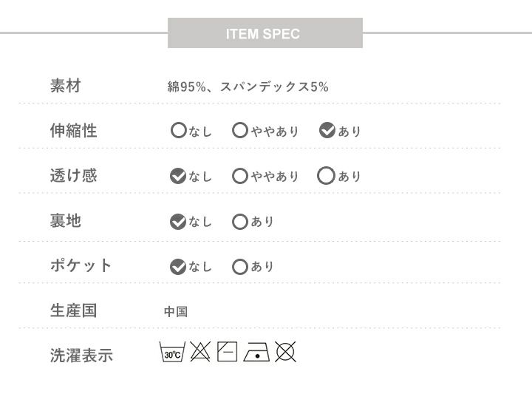The height and width of the screenshot is (408, 532).
Task: Click the do-not-bleach triangle icon
Action: 200,351
